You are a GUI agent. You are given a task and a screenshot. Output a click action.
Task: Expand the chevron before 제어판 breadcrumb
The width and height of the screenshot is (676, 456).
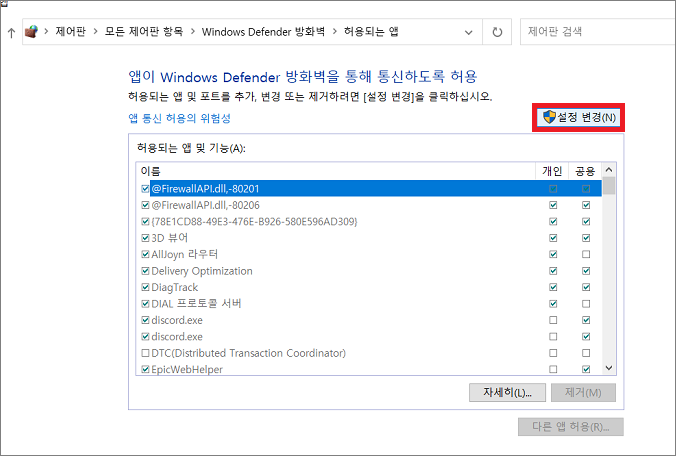tap(46, 31)
